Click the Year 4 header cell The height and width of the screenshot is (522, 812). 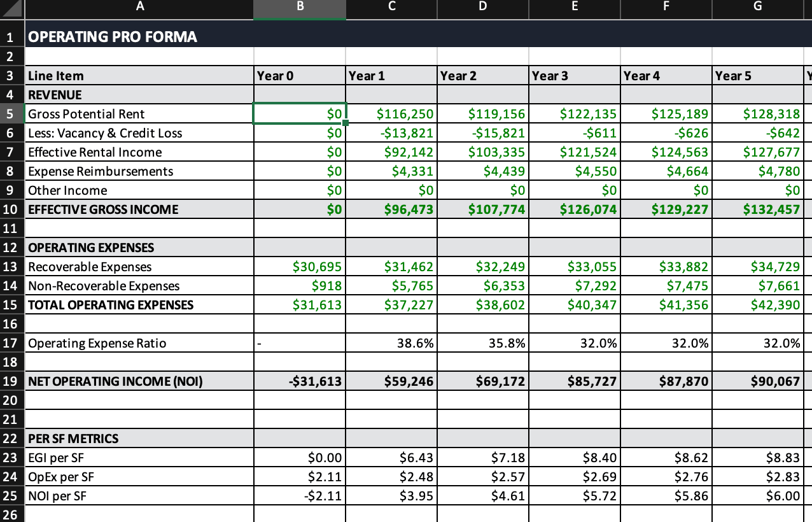point(666,76)
